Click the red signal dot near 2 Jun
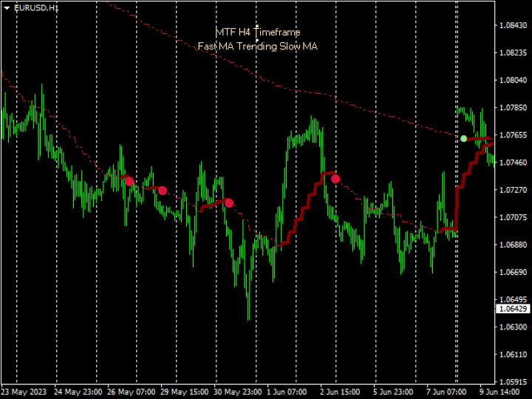The height and width of the screenshot is (399, 532). click(x=335, y=179)
